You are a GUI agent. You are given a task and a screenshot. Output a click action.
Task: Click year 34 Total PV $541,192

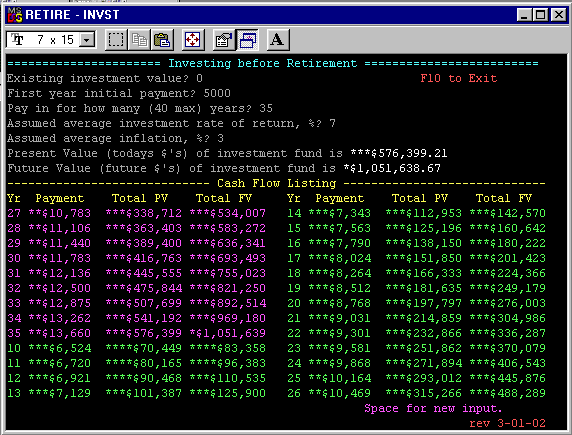pos(143,318)
